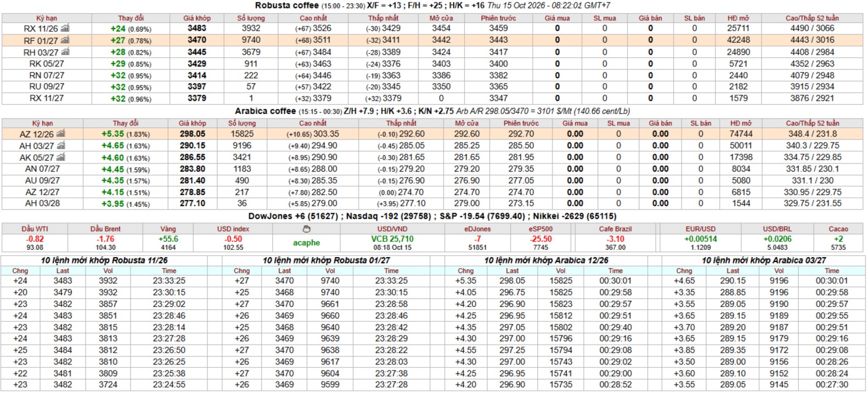Select the RH 03/27 contract label
The width and height of the screenshot is (868, 393).
[x=41, y=52]
